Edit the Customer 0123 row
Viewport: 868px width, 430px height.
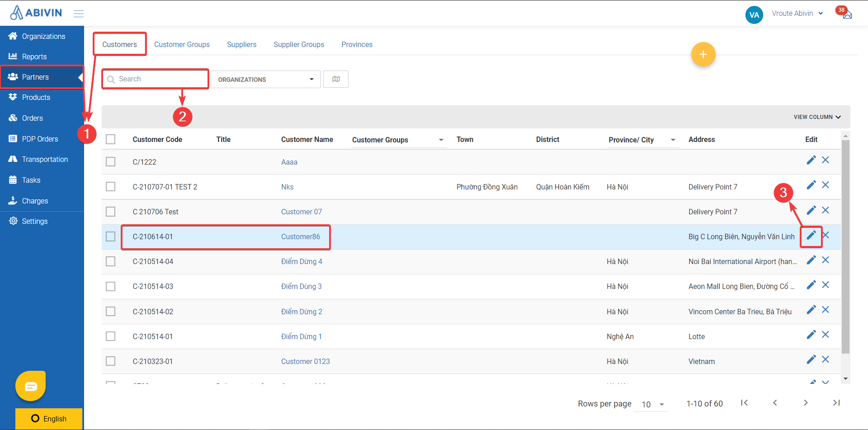point(811,359)
